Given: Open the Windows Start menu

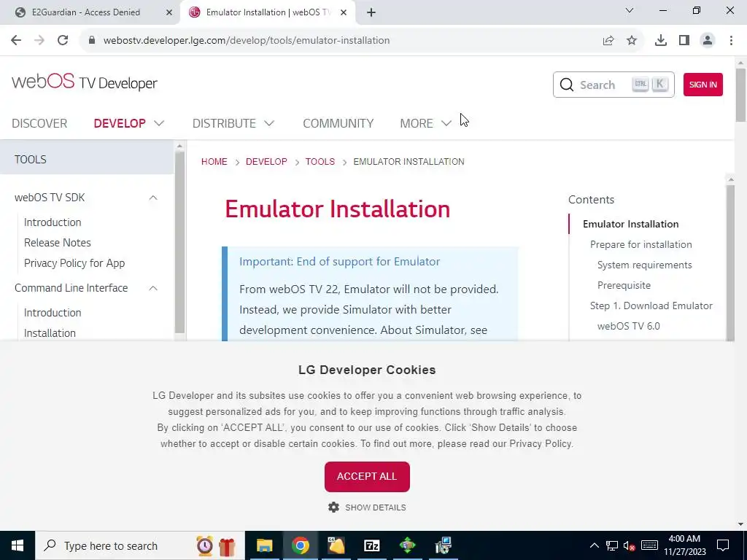Looking at the screenshot, I should 18,545.
